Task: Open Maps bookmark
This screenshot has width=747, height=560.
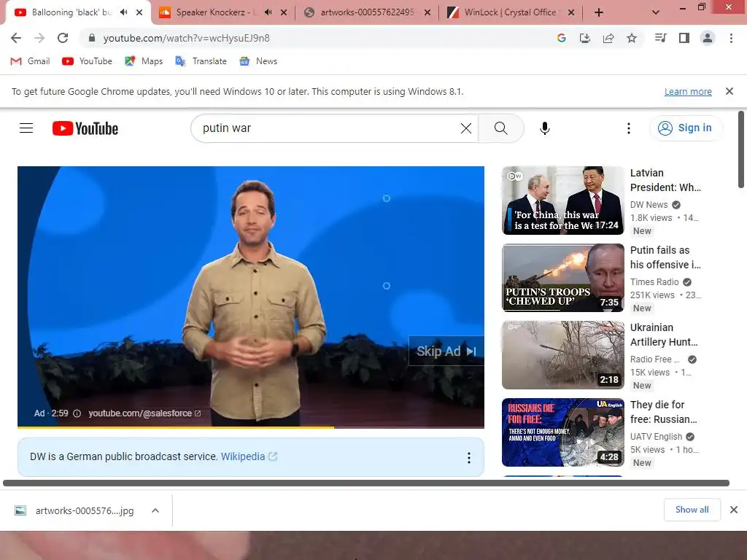Action: coord(144,61)
